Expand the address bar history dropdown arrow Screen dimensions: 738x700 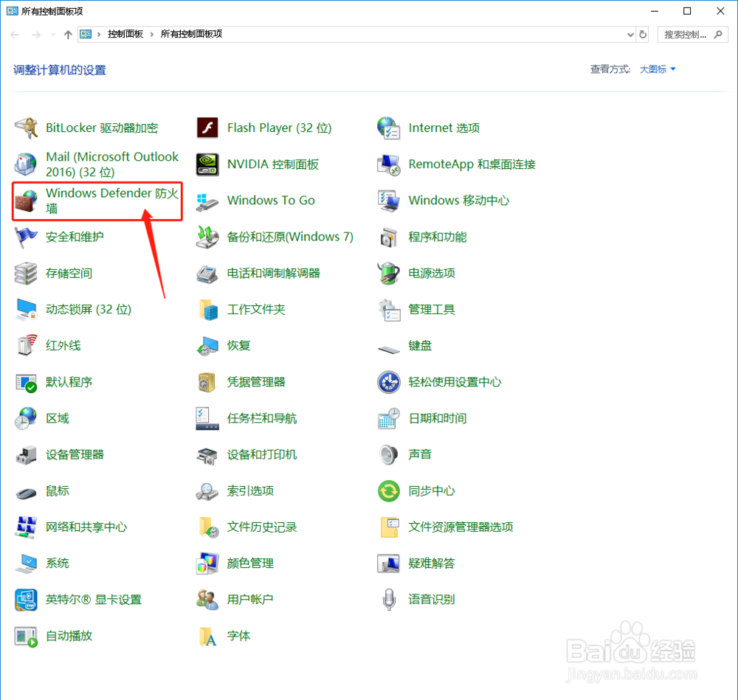tap(630, 35)
